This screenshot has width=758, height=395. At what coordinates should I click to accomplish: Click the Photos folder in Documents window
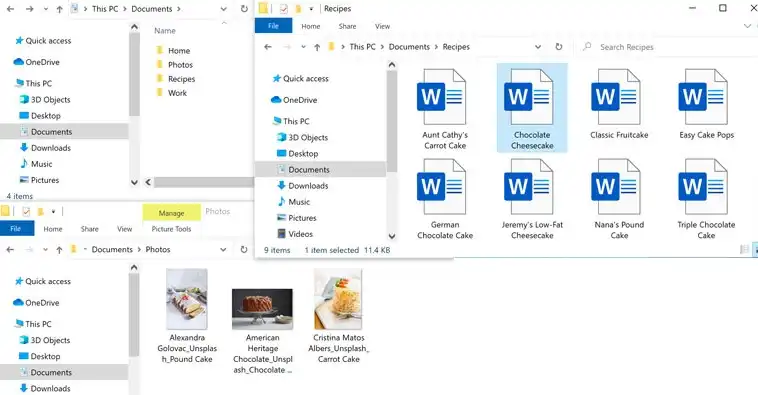[174, 64]
